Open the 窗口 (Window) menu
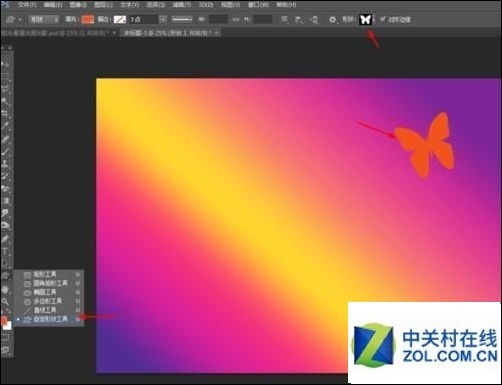This screenshot has height=385, width=502. click(x=259, y=5)
